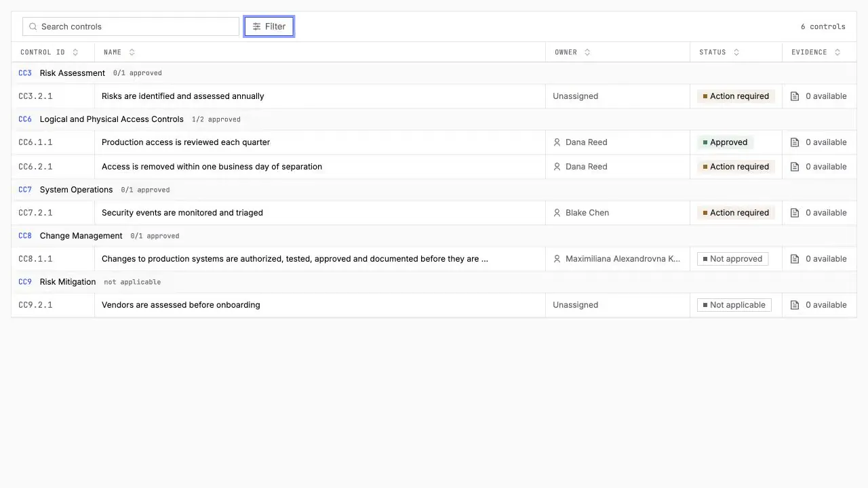
Task: Collapse the CC9 Risk Mitigation group
Action: pyautogui.click(x=434, y=282)
